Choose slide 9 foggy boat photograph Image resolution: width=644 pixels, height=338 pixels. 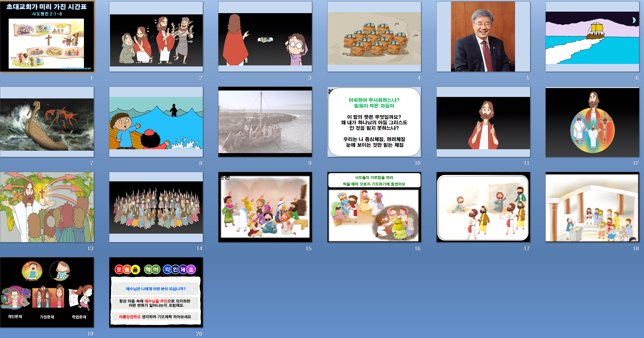pos(265,122)
